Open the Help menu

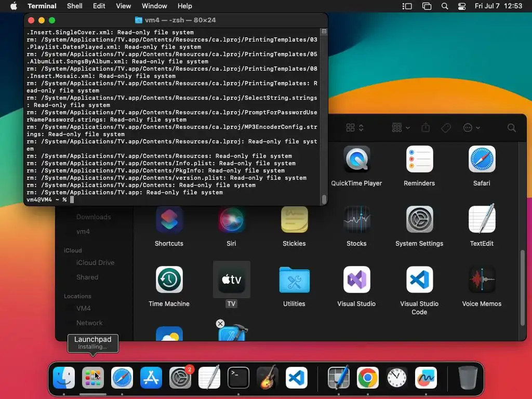click(185, 6)
